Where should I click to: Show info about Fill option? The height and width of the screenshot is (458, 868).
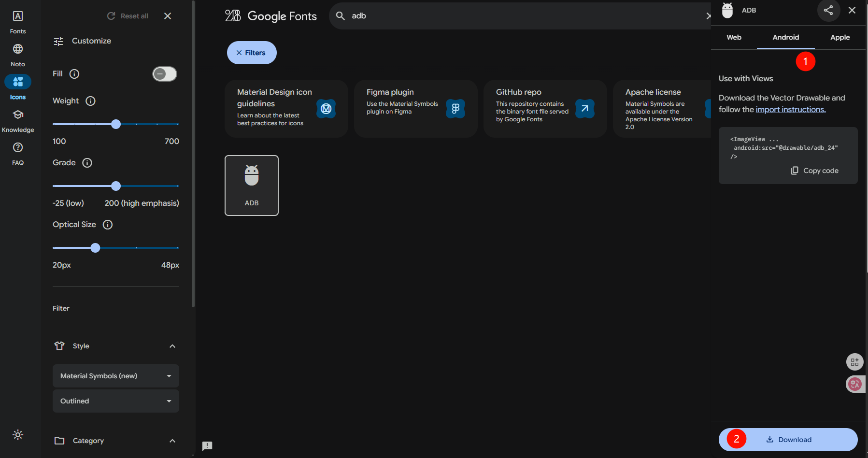click(x=74, y=74)
